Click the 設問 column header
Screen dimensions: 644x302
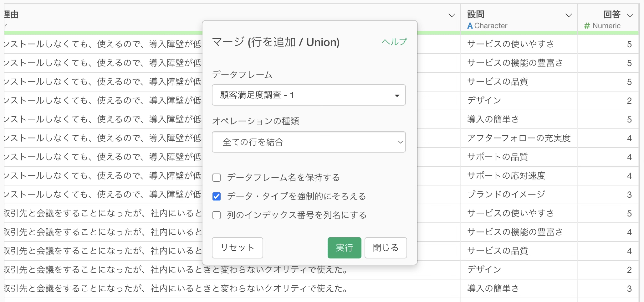point(476,14)
